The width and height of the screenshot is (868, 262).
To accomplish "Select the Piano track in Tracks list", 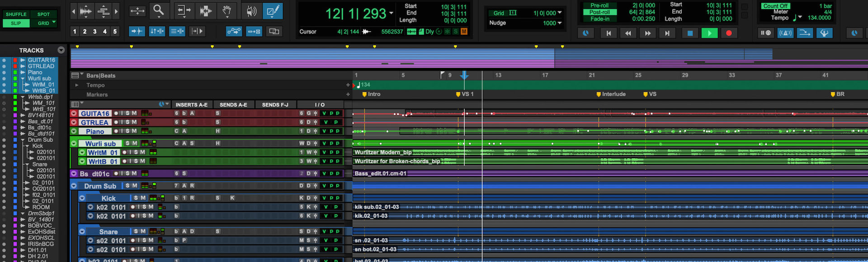I will pyautogui.click(x=35, y=72).
